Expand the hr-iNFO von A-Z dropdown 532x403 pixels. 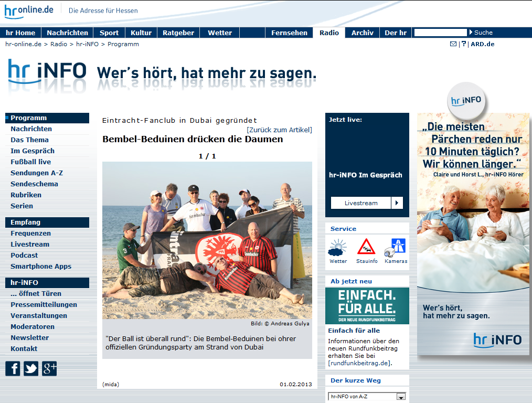pyautogui.click(x=401, y=397)
